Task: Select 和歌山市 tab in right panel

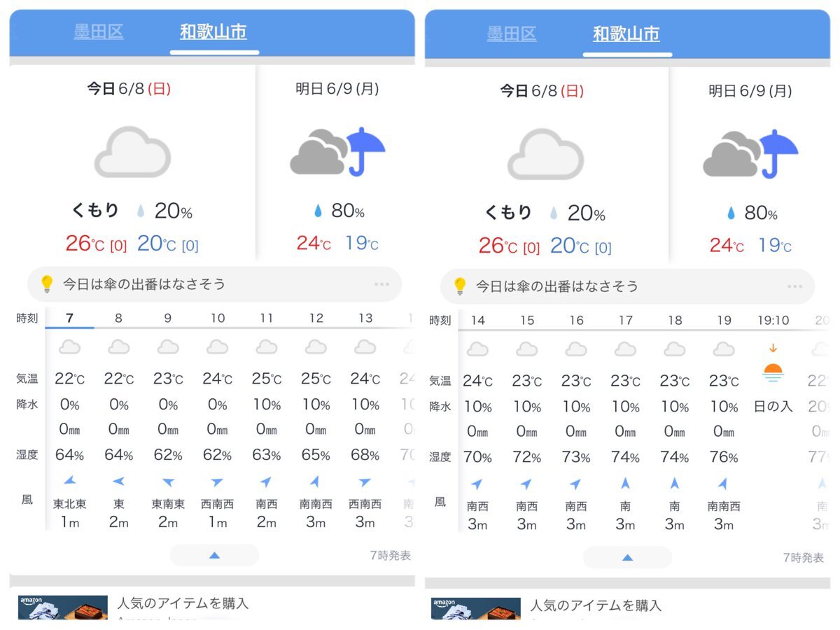Action: point(626,34)
